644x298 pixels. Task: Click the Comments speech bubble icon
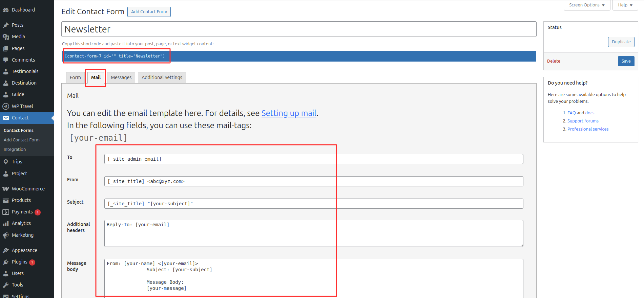click(6, 60)
